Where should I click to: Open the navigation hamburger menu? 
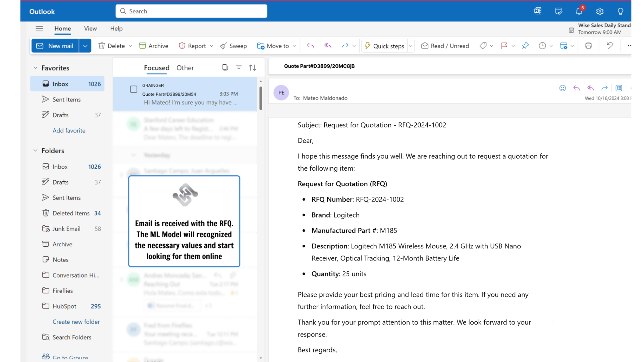click(x=39, y=29)
